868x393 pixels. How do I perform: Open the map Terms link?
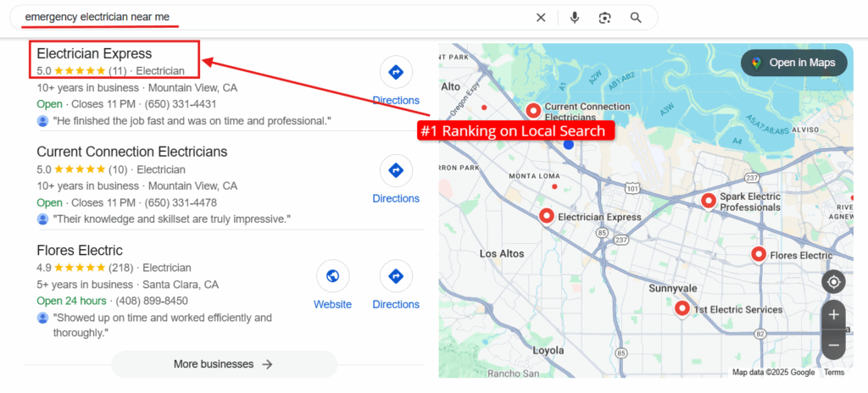click(x=834, y=372)
